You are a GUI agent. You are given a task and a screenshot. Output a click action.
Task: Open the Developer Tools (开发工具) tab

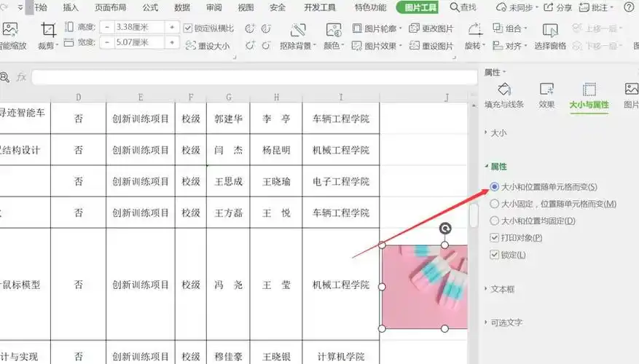pos(320,7)
